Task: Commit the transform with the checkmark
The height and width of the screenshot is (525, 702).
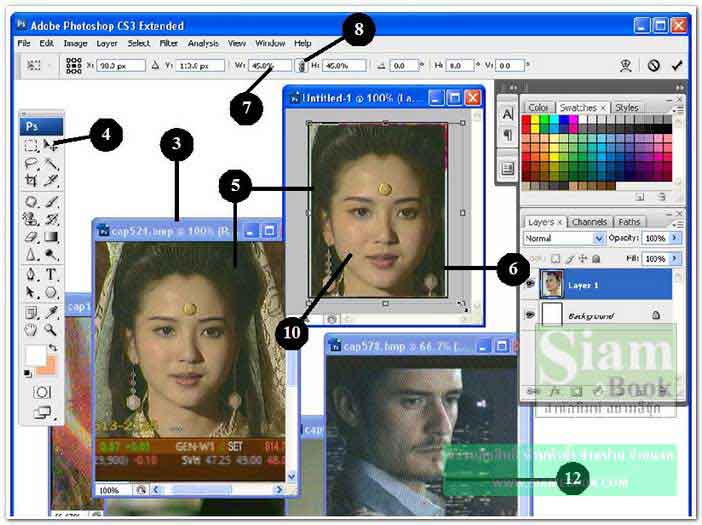Action: click(677, 66)
